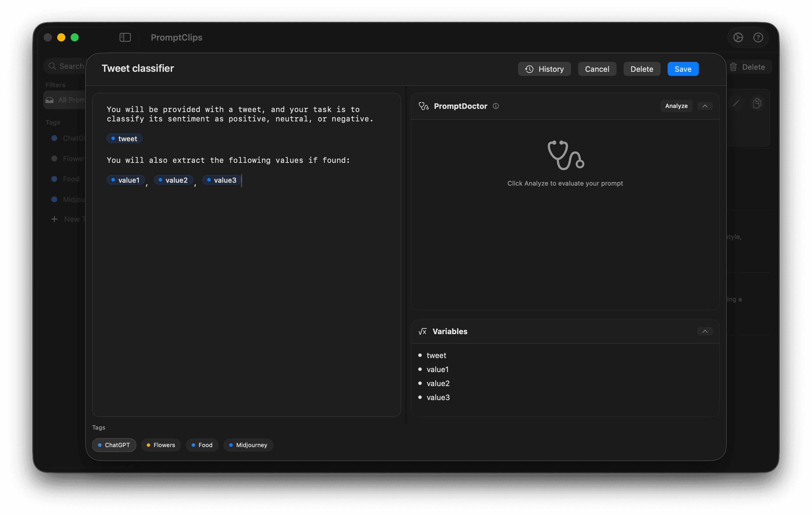Screen dimensions: 812x516
Task: Collapse the Variables panel chevron
Action: 705,331
